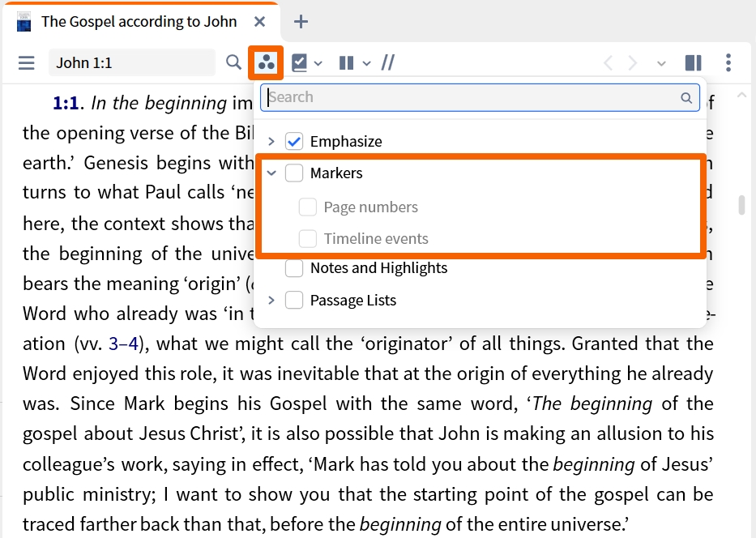Open a new tab with plus

click(x=301, y=22)
